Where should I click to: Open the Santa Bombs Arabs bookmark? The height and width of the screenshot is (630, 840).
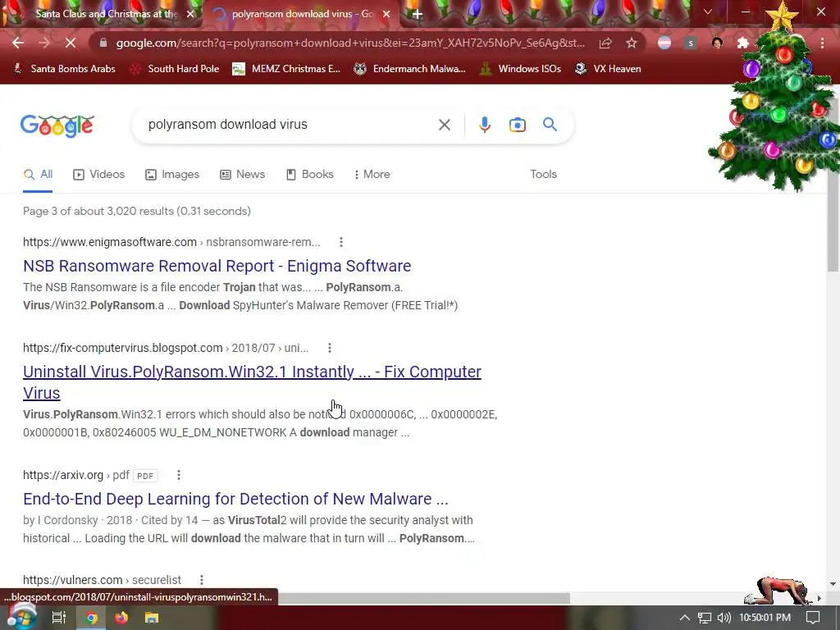tap(64, 69)
